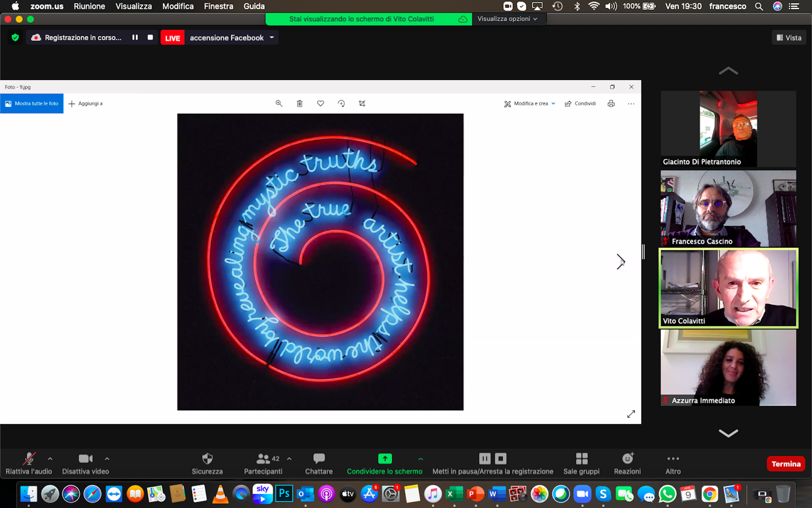This screenshot has width=812, height=508.
Task: Click red Termina button
Action: pos(786,464)
